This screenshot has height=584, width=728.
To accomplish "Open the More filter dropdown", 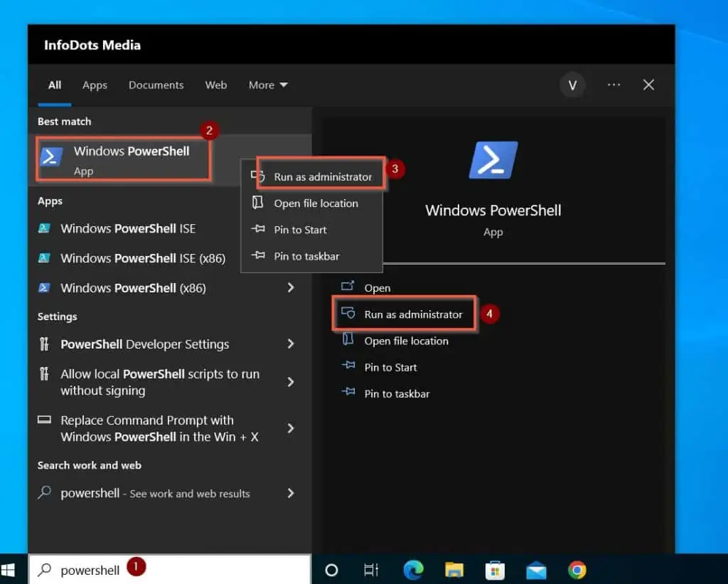I will 268,85.
